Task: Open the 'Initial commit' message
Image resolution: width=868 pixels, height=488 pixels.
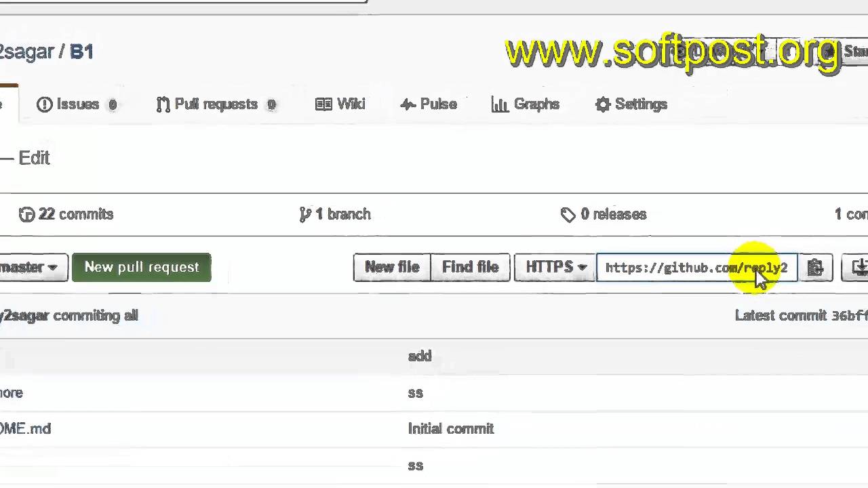Action: click(451, 428)
